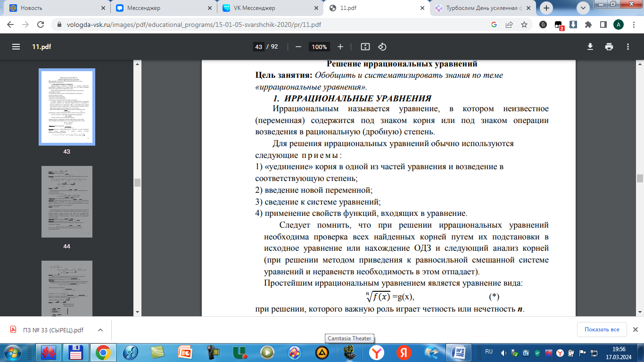Click the thumbnail panel scrollbar handle
The height and width of the screenshot is (362, 644).
[137, 182]
